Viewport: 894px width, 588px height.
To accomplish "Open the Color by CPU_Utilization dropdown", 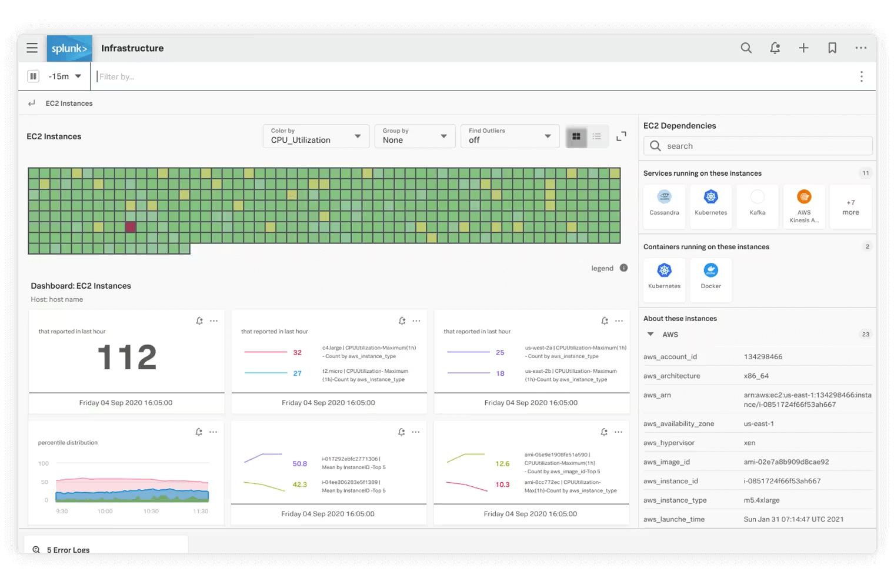I will coord(315,136).
